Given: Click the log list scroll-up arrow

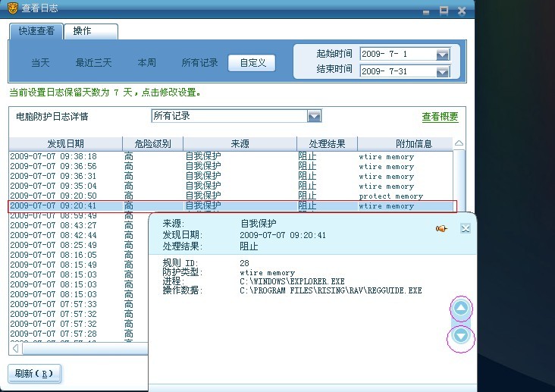Looking at the screenshot, I should point(459,143).
